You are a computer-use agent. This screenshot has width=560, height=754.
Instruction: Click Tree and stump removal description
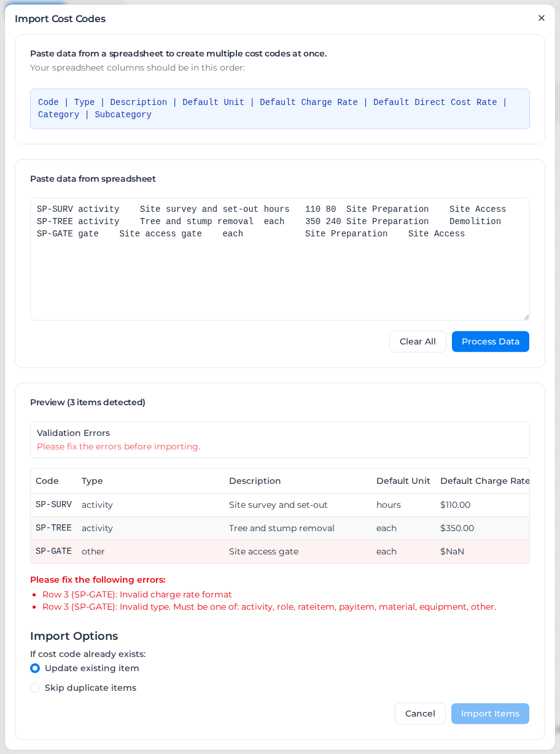coord(282,528)
